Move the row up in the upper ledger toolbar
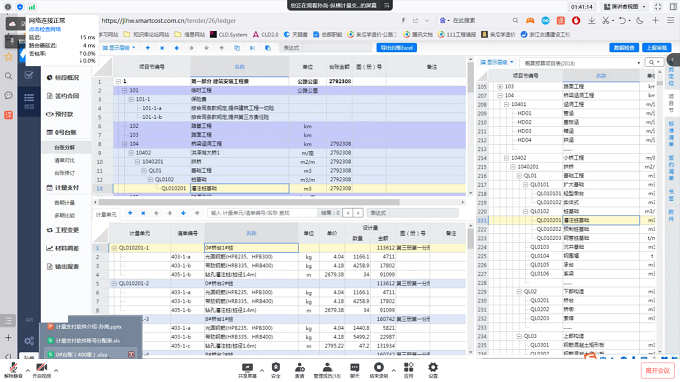This screenshot has width=680, height=382. coord(222,48)
